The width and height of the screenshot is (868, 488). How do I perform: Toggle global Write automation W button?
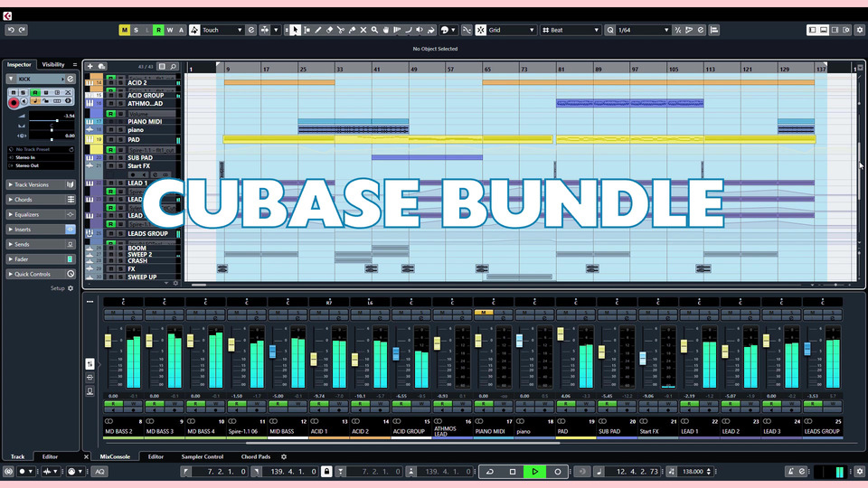click(170, 30)
